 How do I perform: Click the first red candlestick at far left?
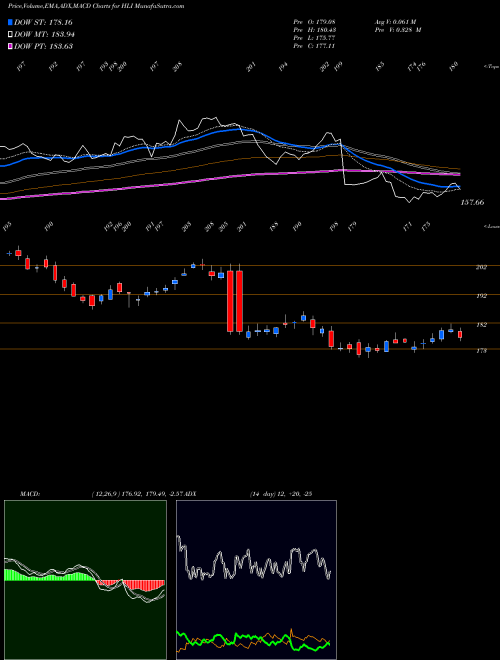click(x=18, y=253)
